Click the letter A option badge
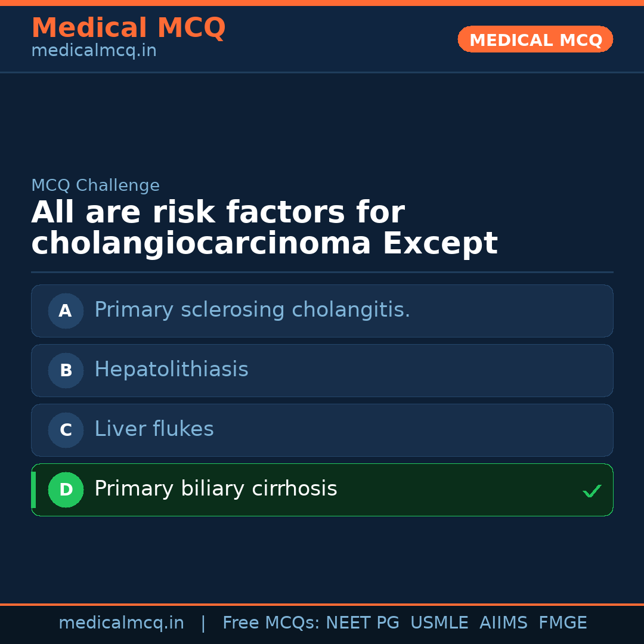644x644 pixels. [66, 311]
